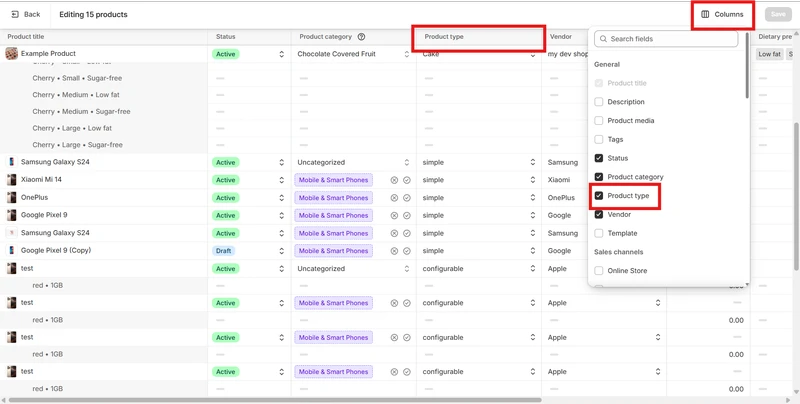Click the magnifier icon in Search fields
This screenshot has width=800, height=404.
pyautogui.click(x=603, y=39)
